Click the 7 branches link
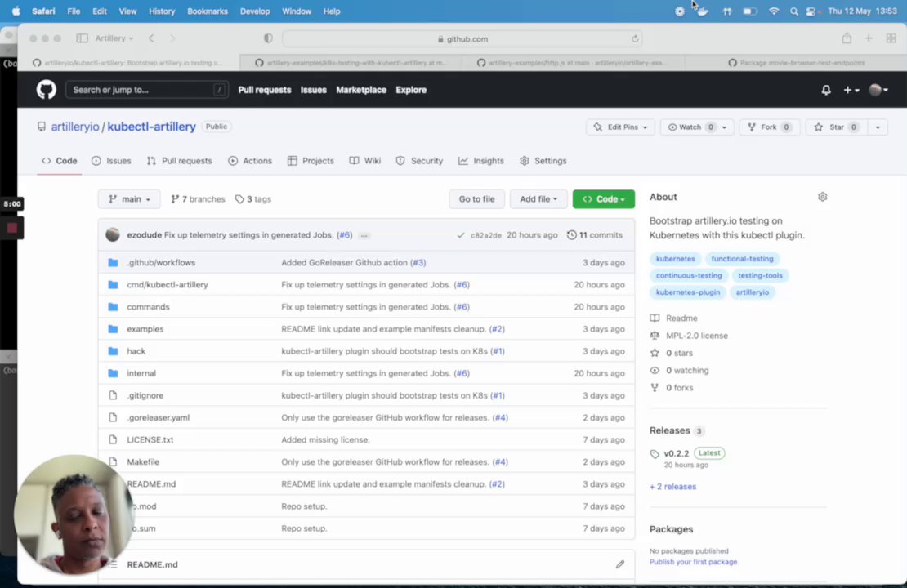This screenshot has width=907, height=588. tap(198, 199)
